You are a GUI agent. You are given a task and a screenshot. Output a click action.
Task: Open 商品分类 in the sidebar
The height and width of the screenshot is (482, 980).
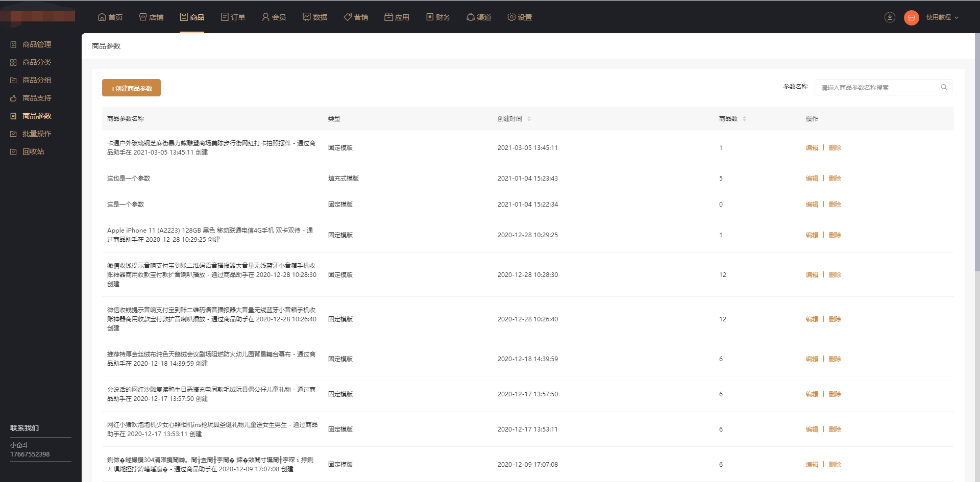(x=37, y=62)
